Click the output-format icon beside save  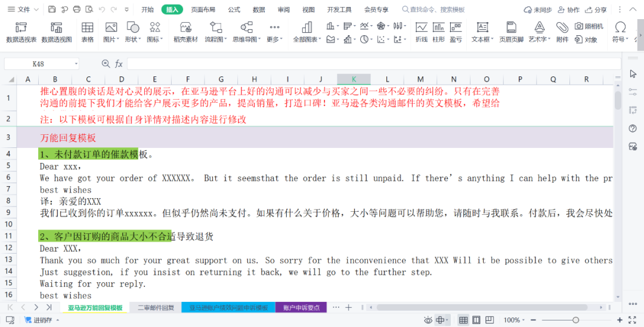click(x=64, y=10)
